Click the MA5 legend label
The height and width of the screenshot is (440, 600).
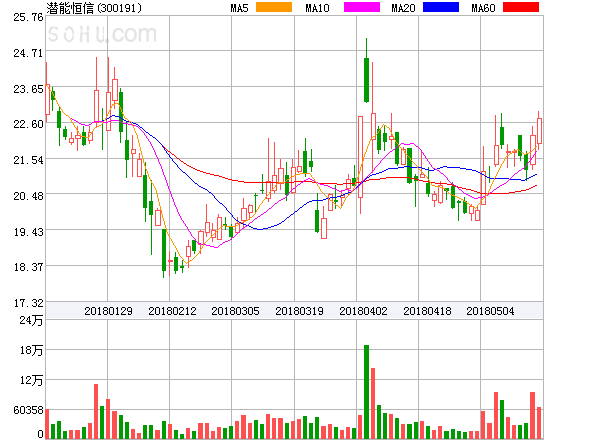239,8
